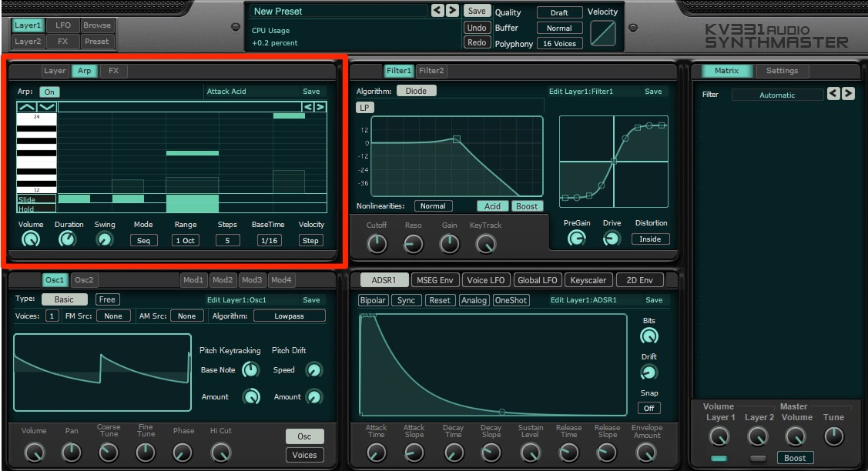868x471 pixels.
Task: Adjust the Sustain Level knob
Action: coord(531,453)
